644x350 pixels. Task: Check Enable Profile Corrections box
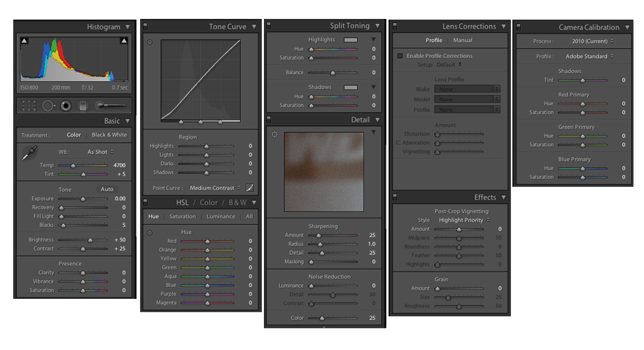click(x=400, y=56)
